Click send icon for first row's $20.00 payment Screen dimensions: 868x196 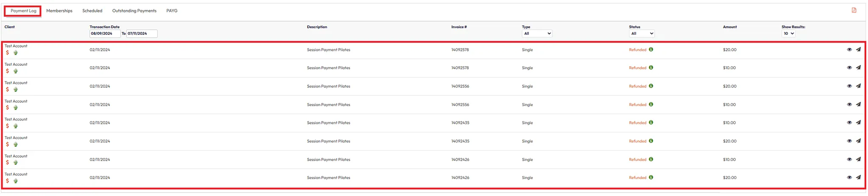coord(858,50)
